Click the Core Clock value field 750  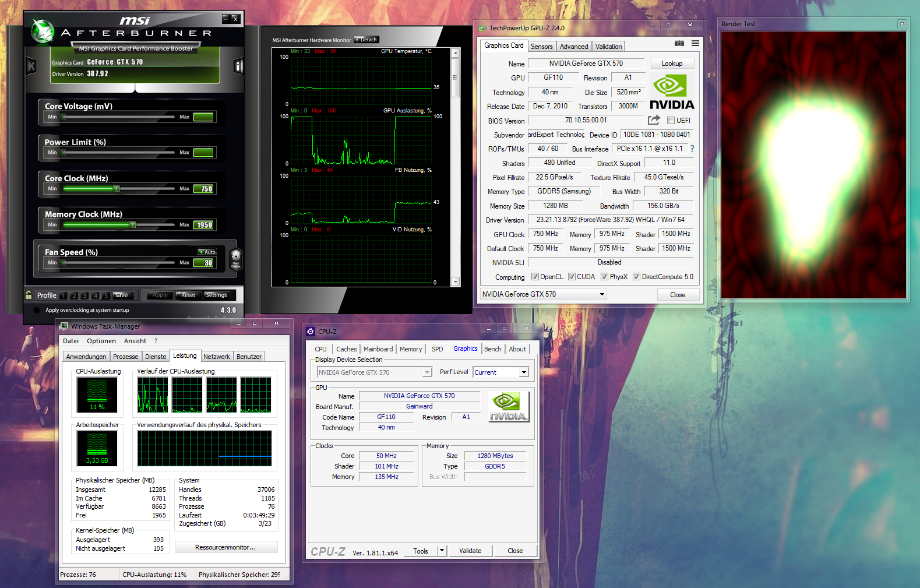(204, 189)
